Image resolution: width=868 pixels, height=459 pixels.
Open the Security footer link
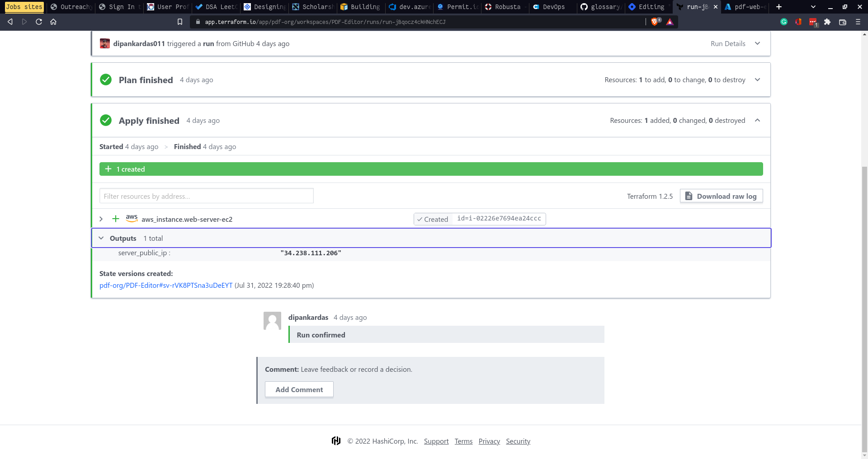tap(518, 441)
